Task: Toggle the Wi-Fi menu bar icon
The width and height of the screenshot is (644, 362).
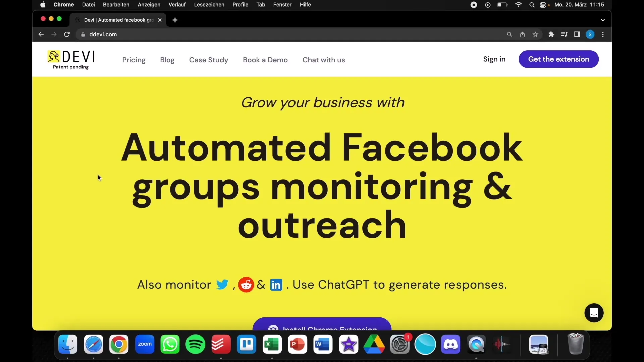Action: pyautogui.click(x=518, y=5)
